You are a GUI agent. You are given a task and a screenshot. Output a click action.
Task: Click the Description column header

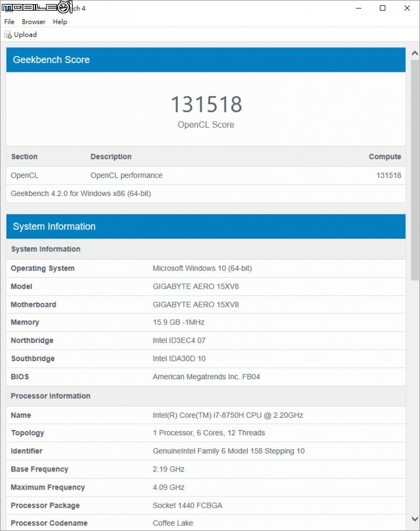tap(111, 156)
